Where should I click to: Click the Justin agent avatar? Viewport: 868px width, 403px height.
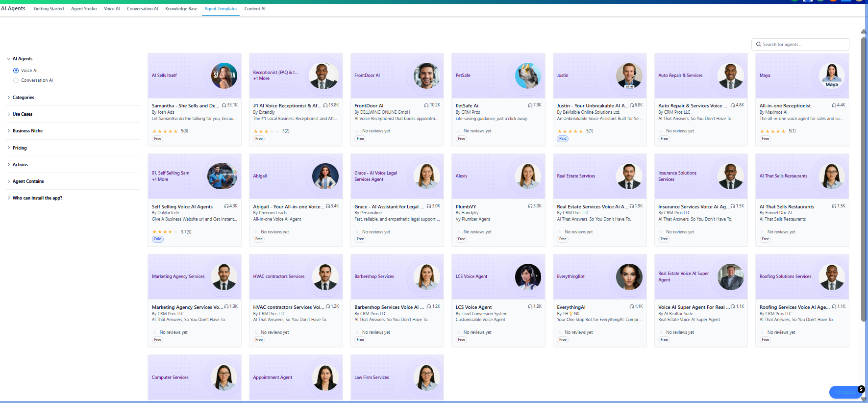point(629,76)
